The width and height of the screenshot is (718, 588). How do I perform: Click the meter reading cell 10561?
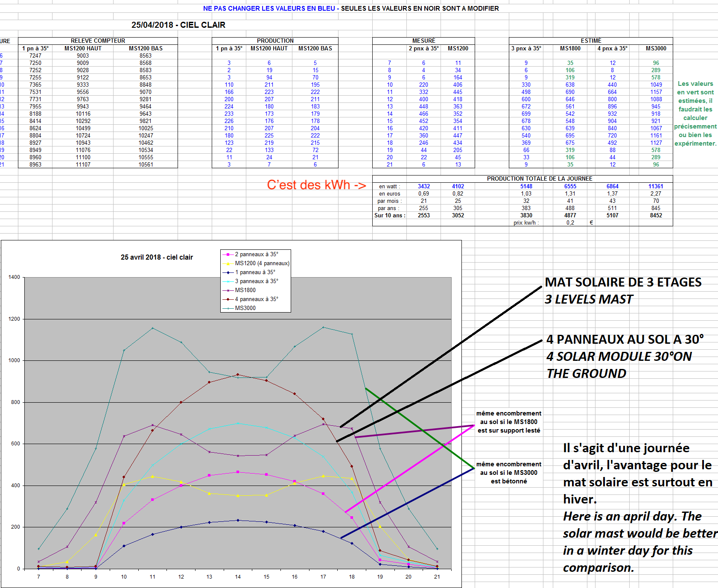click(146, 164)
